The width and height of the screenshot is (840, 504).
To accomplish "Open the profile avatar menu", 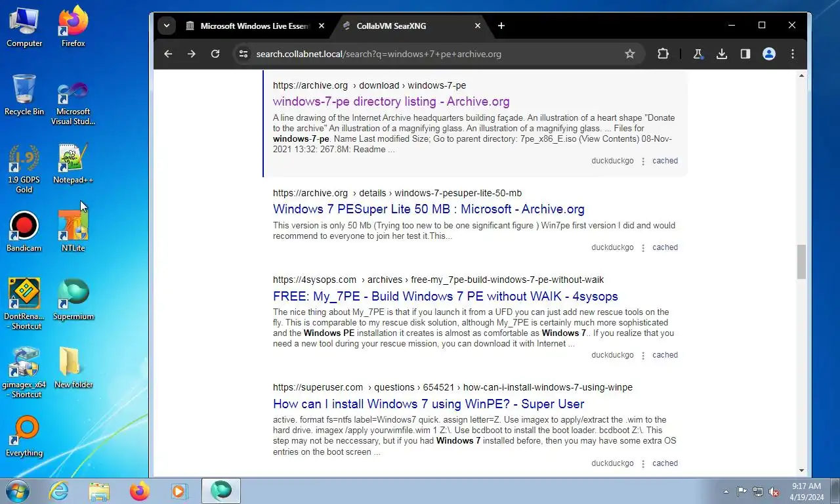I will [x=769, y=54].
